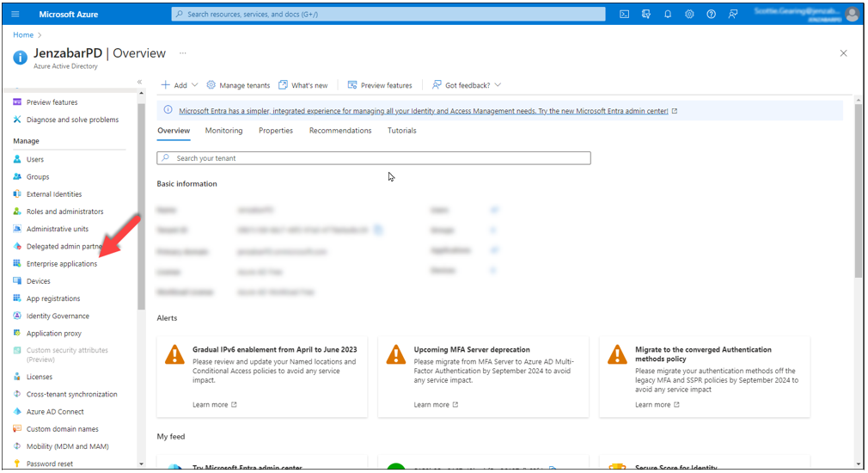The height and width of the screenshot is (473, 868).
Task: Click the Users icon in sidebar
Action: click(17, 159)
